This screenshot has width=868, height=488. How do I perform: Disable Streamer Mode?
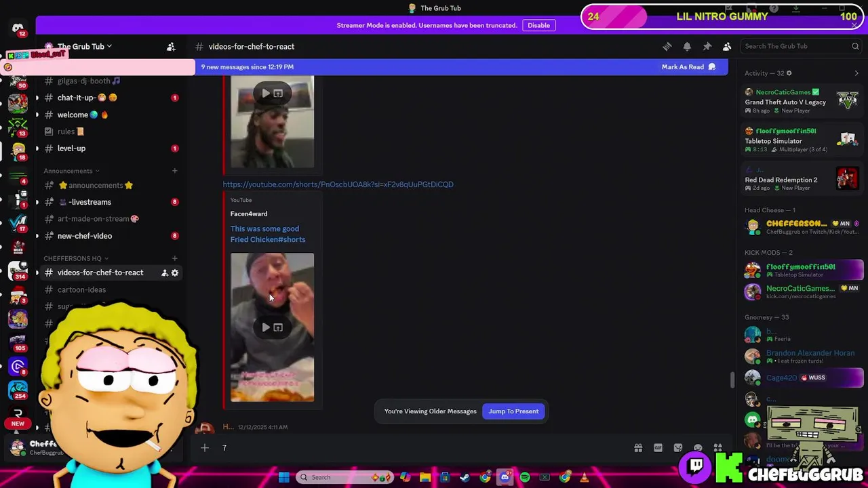click(x=538, y=25)
